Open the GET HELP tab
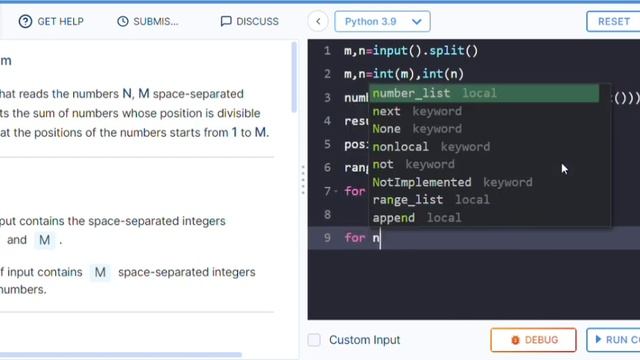This screenshot has width=640, height=360. [x=51, y=21]
